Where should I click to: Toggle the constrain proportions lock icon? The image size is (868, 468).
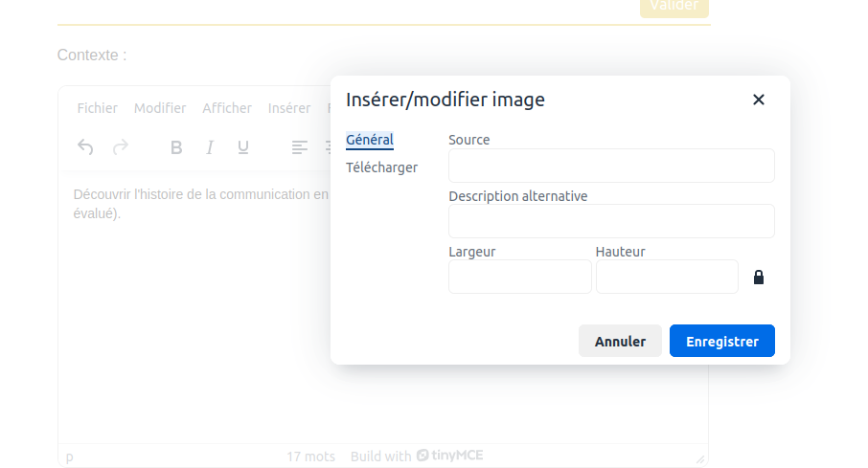(x=759, y=277)
